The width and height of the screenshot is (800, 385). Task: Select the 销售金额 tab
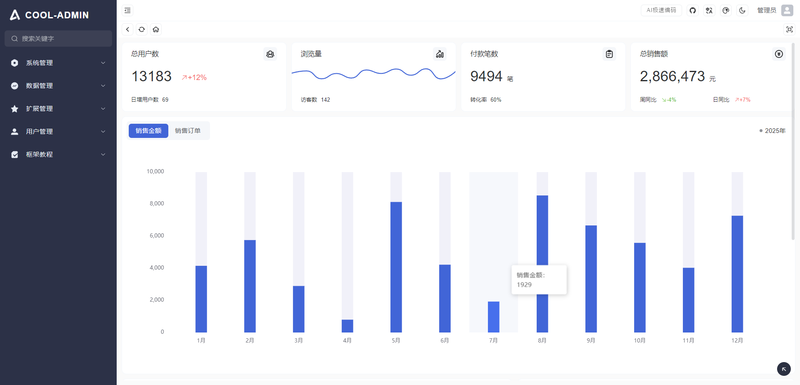pos(148,131)
